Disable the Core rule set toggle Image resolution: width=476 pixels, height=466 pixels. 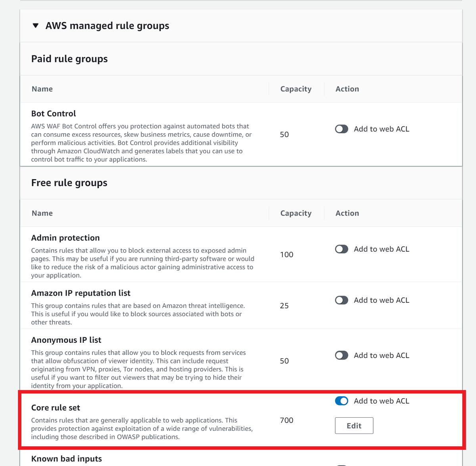[x=342, y=401]
